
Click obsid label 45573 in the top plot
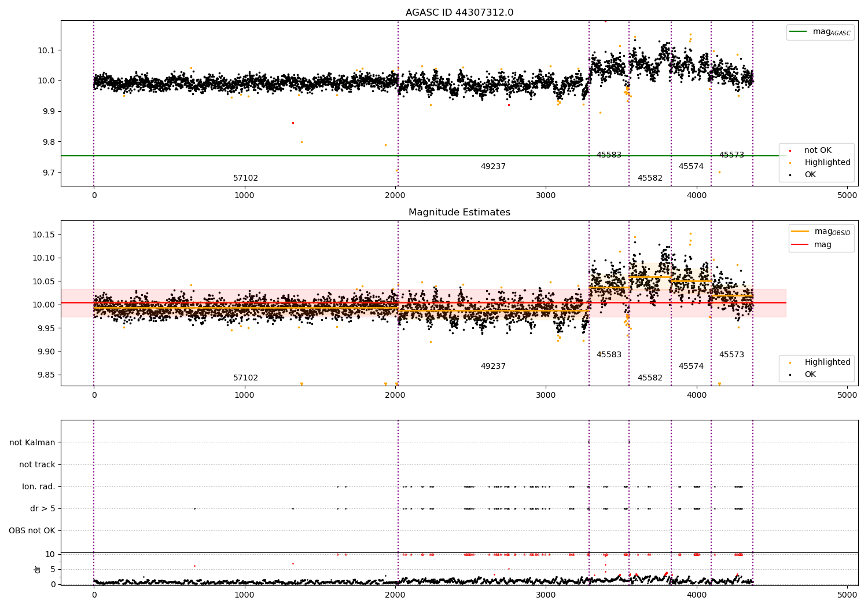pos(731,155)
